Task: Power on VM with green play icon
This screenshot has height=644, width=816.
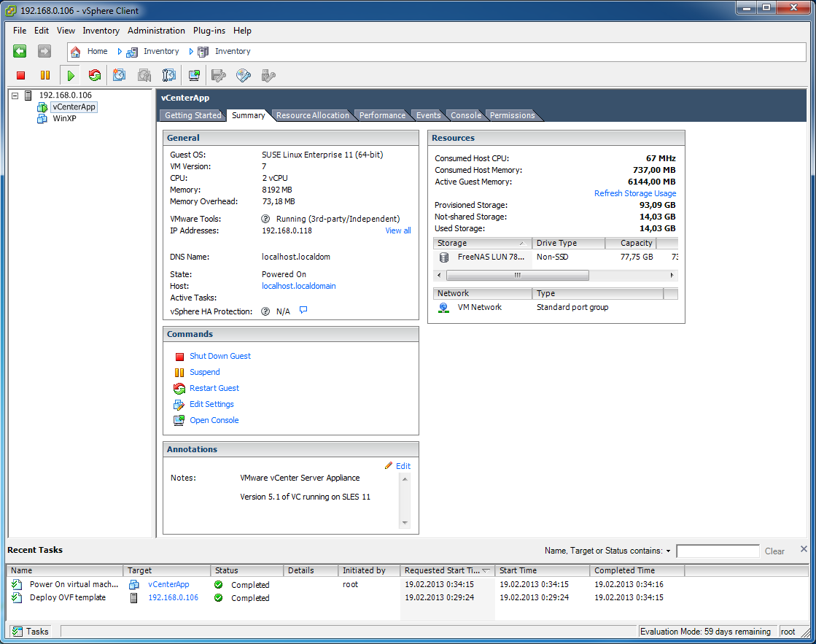Action: point(71,76)
